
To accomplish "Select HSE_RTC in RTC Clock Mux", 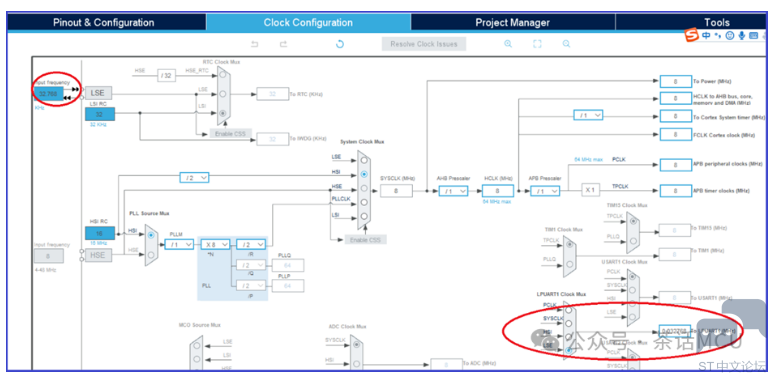I will 223,75.
